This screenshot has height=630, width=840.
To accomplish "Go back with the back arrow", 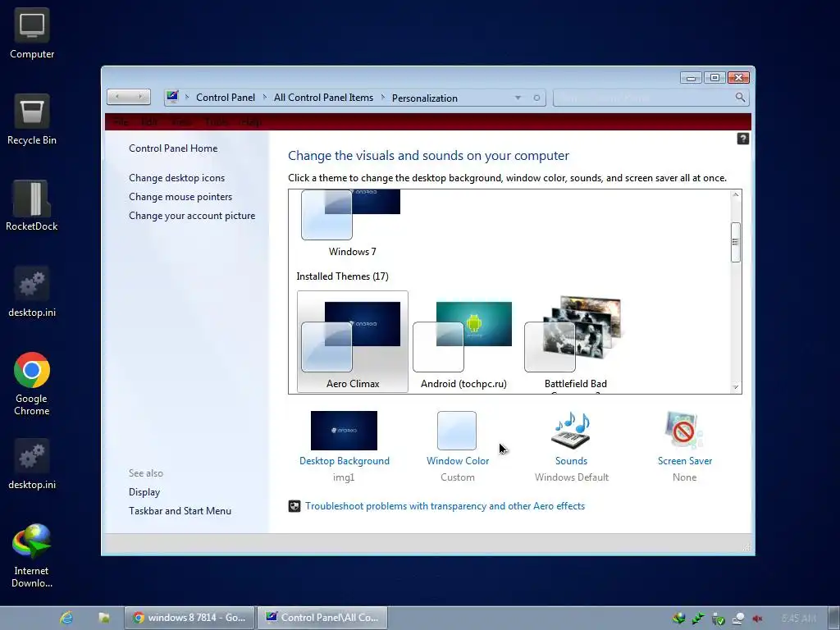I will point(117,97).
